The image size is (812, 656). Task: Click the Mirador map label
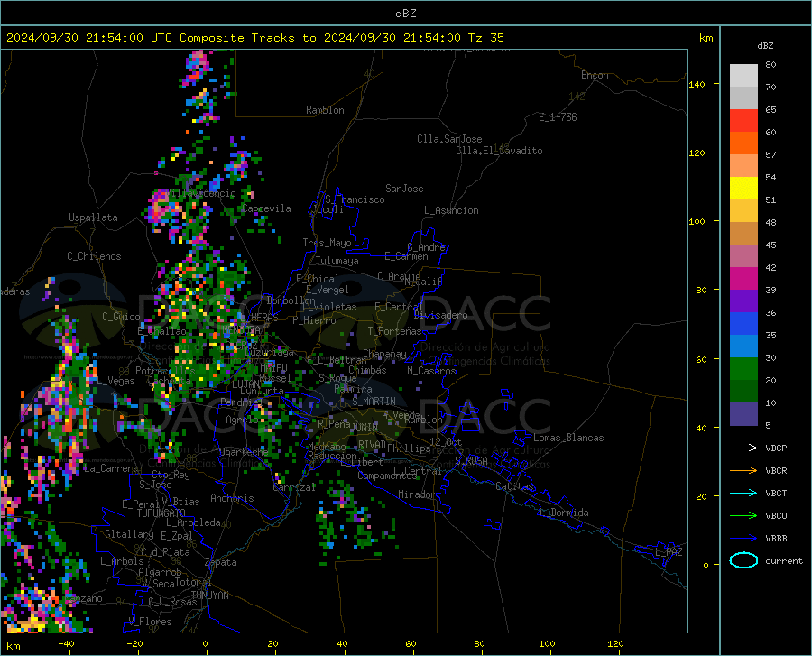pyautogui.click(x=417, y=494)
